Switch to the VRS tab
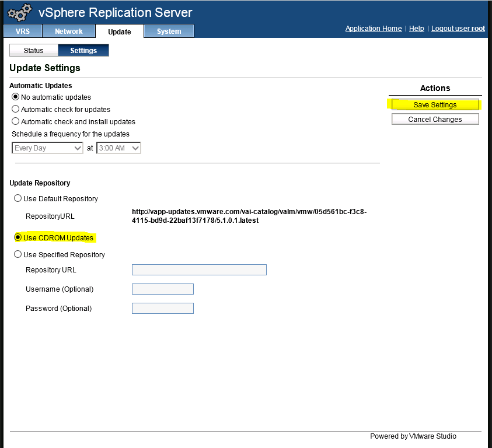This screenshot has height=448, width=492. pos(22,31)
